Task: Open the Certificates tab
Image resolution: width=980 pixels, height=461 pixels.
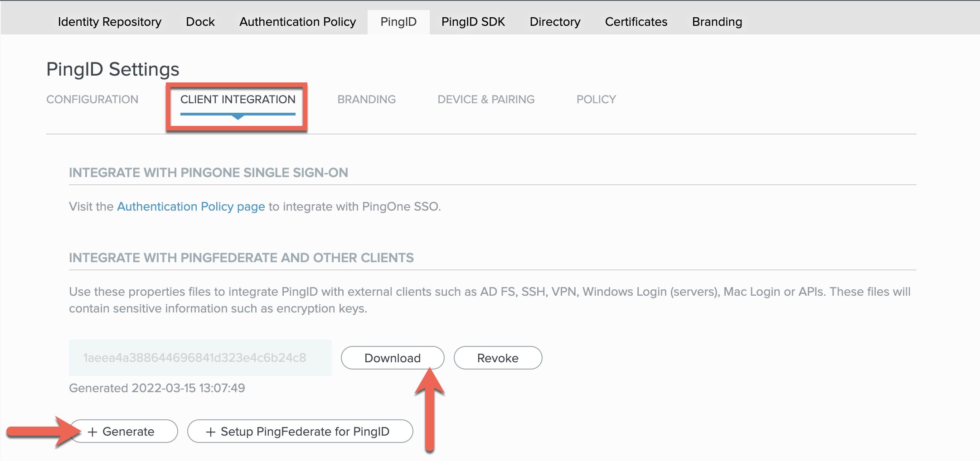Action: [x=636, y=21]
